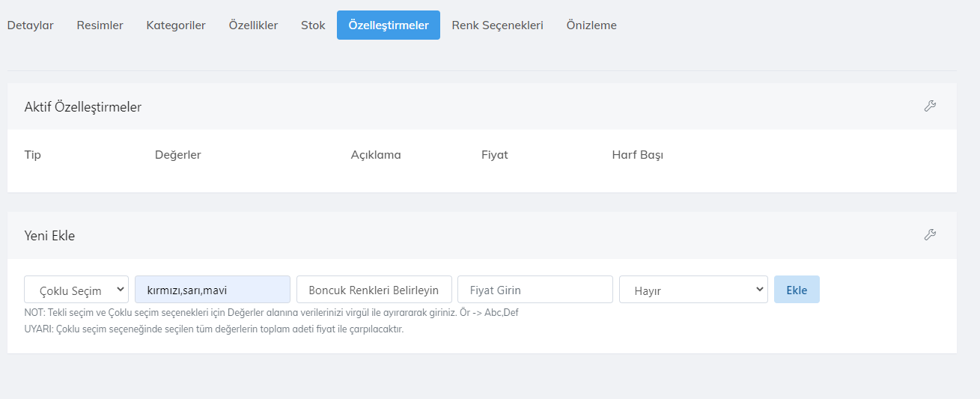This screenshot has height=399, width=980.
Task: Open the Çoklu Seçim type dropdown
Action: tap(76, 290)
